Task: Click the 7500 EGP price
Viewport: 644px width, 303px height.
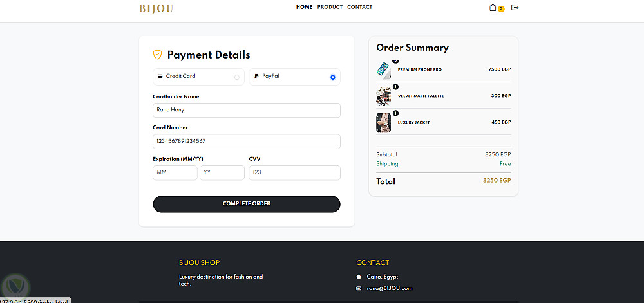Action: click(500, 69)
